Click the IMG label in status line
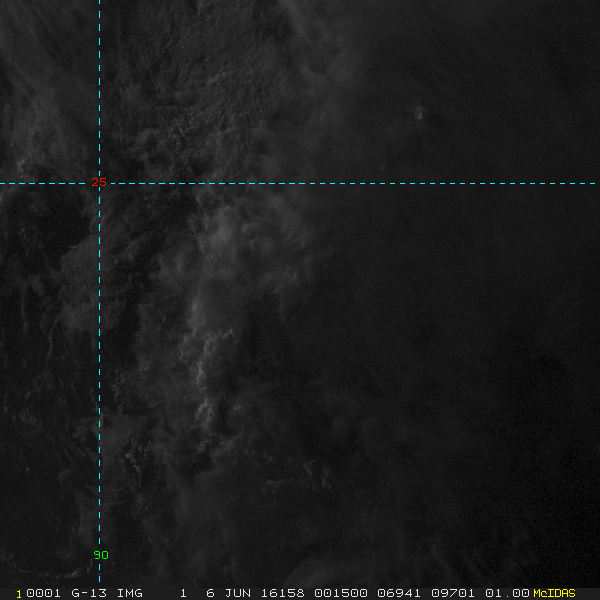 pyautogui.click(x=129, y=593)
